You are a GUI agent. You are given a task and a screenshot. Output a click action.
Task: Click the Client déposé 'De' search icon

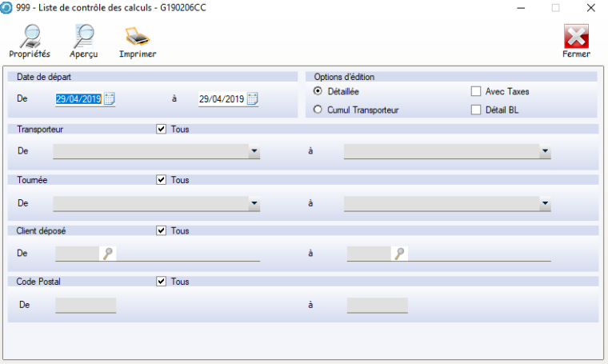(x=108, y=254)
